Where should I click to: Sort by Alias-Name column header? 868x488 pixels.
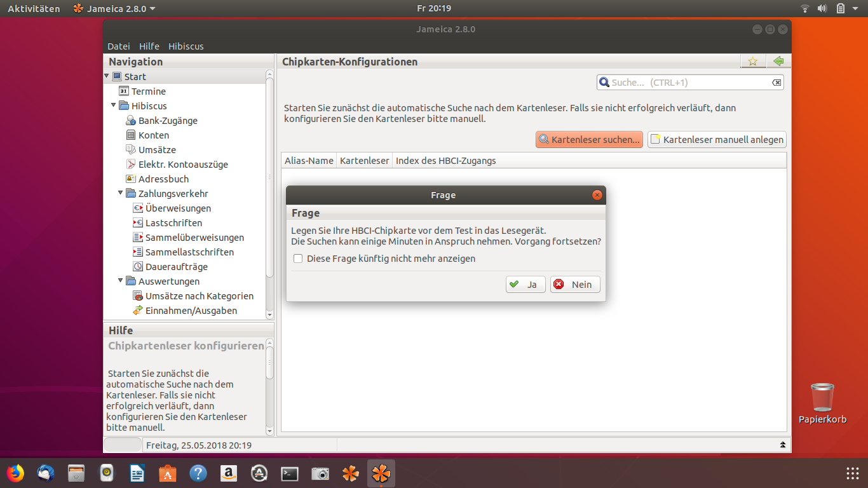tap(309, 161)
